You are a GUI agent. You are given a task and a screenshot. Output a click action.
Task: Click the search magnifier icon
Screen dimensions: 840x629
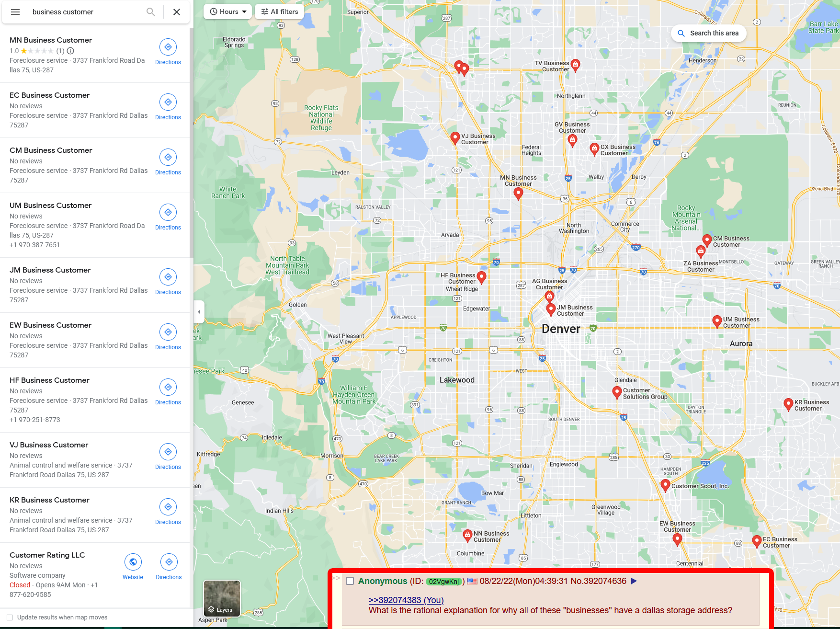click(151, 12)
